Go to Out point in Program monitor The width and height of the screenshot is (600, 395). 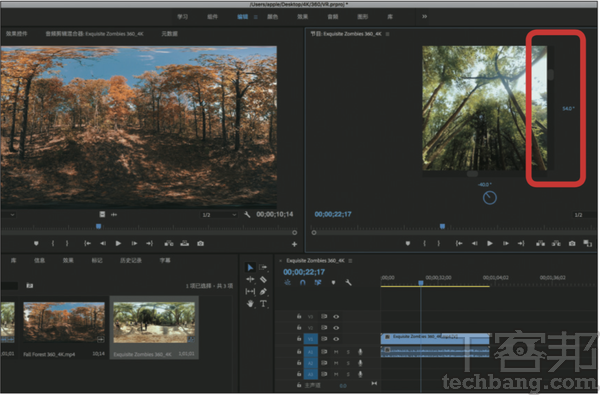point(521,243)
